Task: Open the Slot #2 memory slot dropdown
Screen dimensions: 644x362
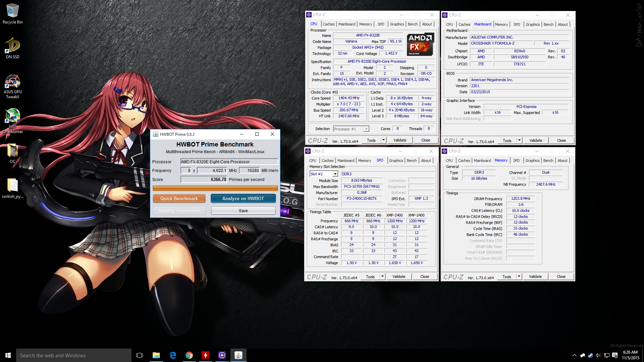Action: point(335,174)
